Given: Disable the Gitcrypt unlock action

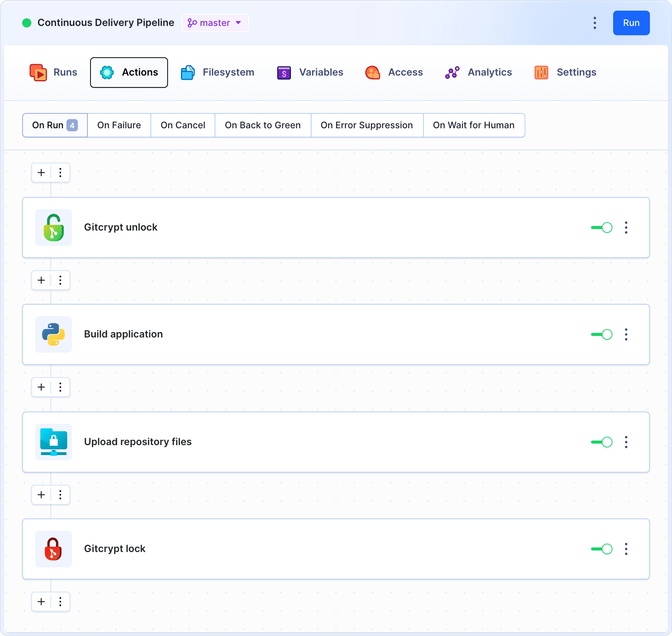Looking at the screenshot, I should click(x=601, y=228).
